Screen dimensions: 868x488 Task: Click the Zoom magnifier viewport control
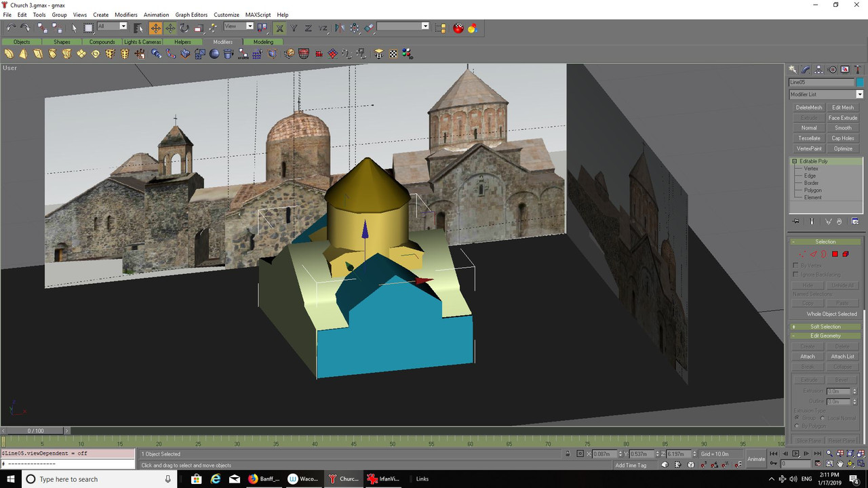pyautogui.click(x=829, y=453)
